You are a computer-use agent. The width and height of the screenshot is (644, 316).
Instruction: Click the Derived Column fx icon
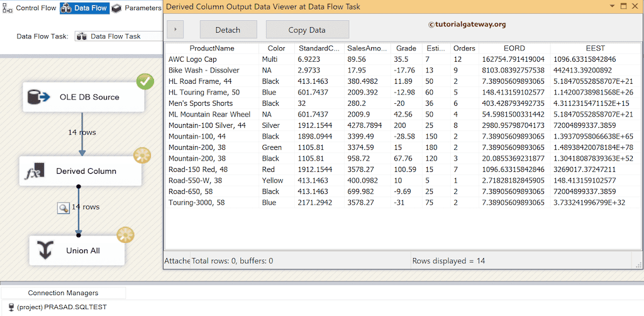click(x=35, y=171)
